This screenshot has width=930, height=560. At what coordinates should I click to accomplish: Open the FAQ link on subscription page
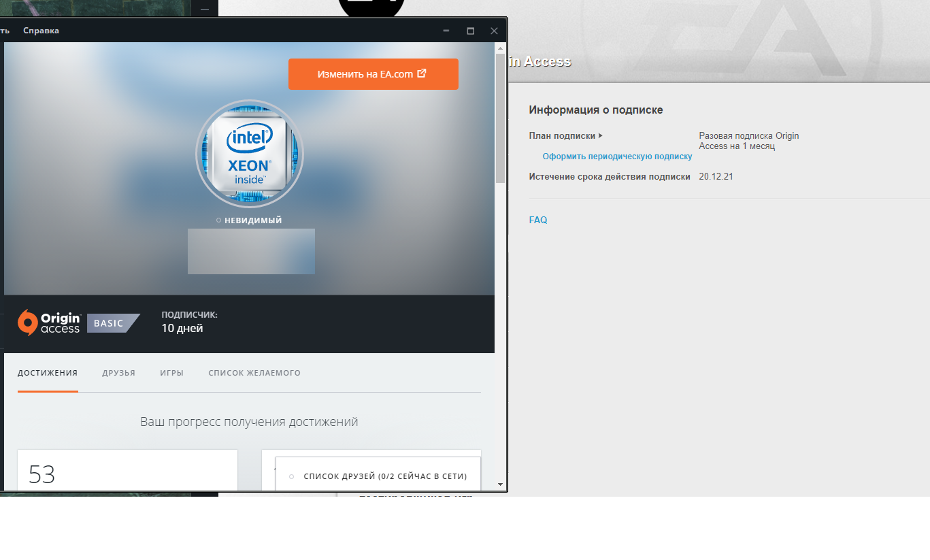coord(538,220)
